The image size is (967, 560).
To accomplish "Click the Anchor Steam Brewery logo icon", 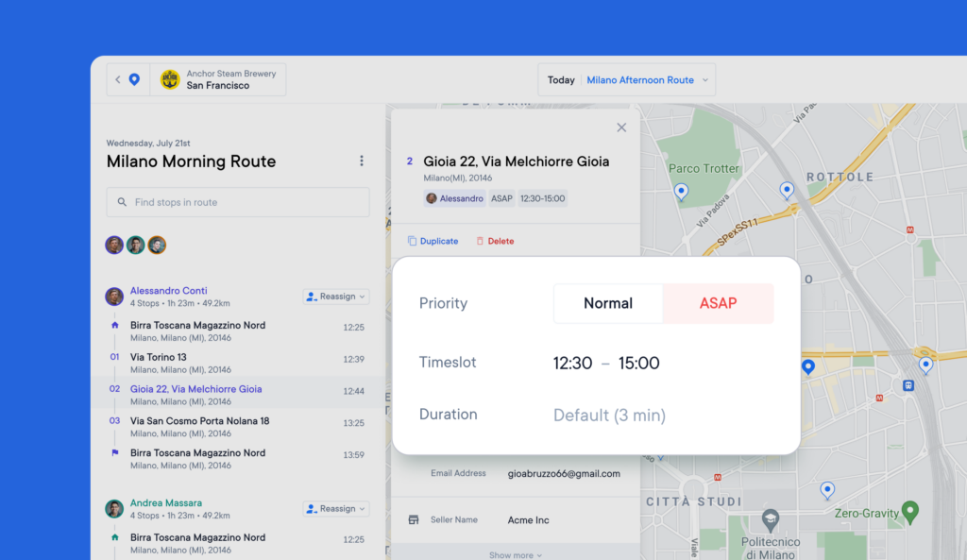I will [169, 79].
